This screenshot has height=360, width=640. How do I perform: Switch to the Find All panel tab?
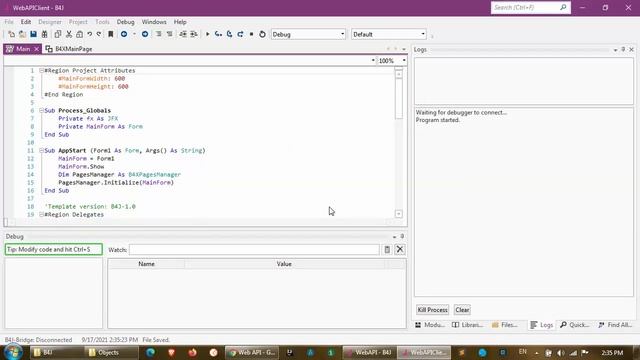pyautogui.click(x=615, y=325)
